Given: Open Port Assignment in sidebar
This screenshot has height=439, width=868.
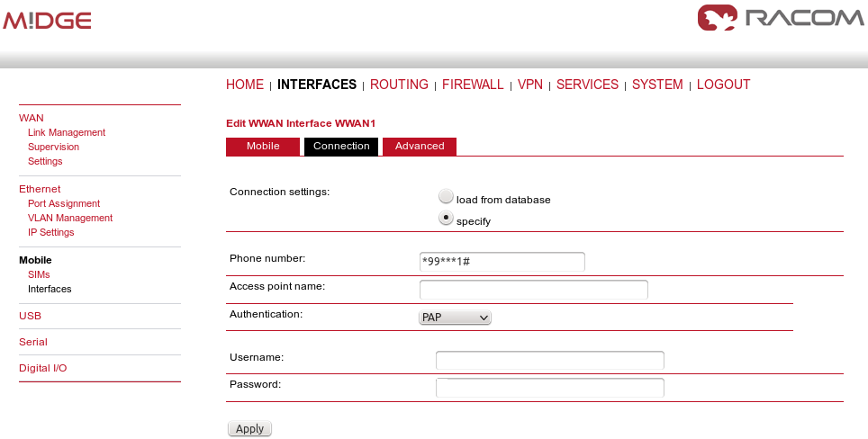Looking at the screenshot, I should tap(64, 203).
